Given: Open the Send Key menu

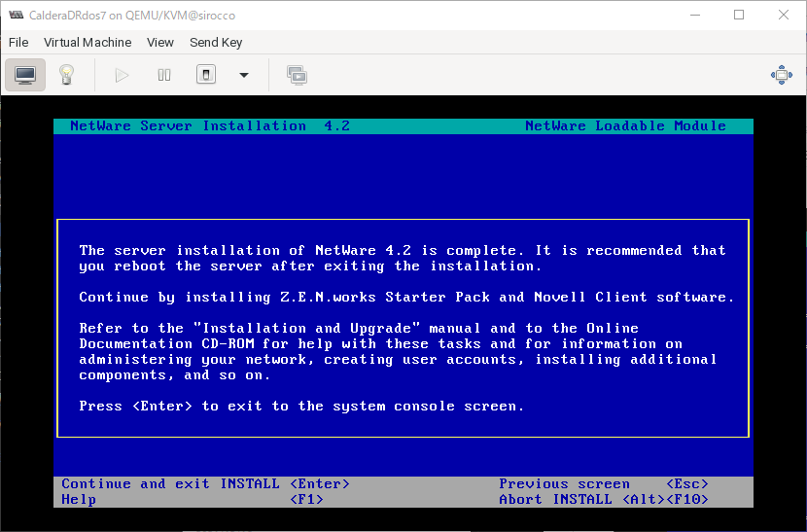Looking at the screenshot, I should point(216,42).
